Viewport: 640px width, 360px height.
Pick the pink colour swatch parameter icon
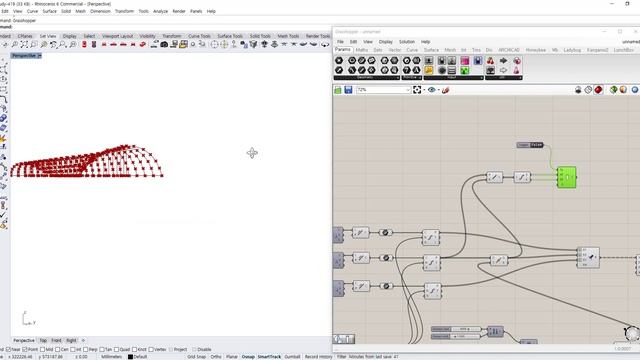[x=464, y=61]
